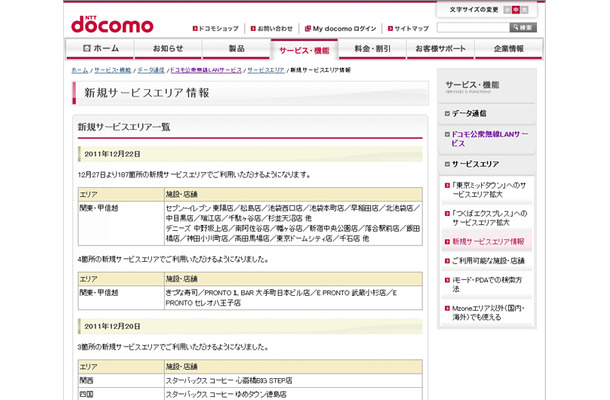Click the home icon in ホーム tab
The height and width of the screenshot is (400, 610).
pyautogui.click(x=87, y=48)
